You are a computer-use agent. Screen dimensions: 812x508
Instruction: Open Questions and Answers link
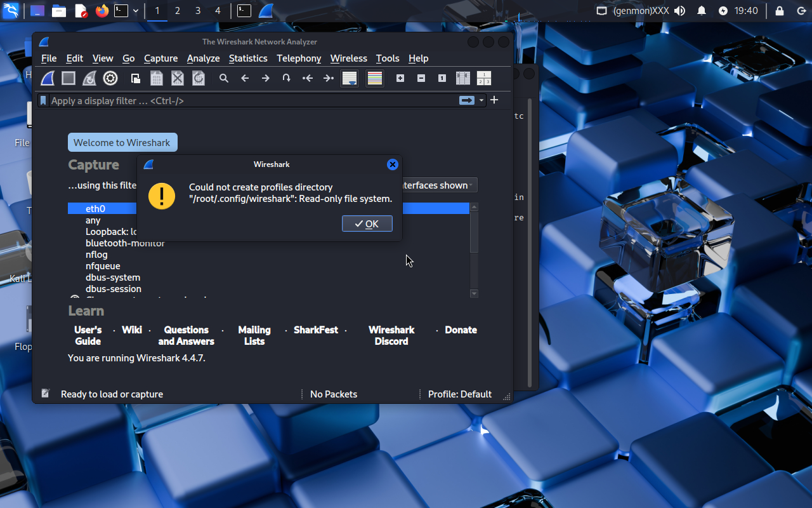187,335
